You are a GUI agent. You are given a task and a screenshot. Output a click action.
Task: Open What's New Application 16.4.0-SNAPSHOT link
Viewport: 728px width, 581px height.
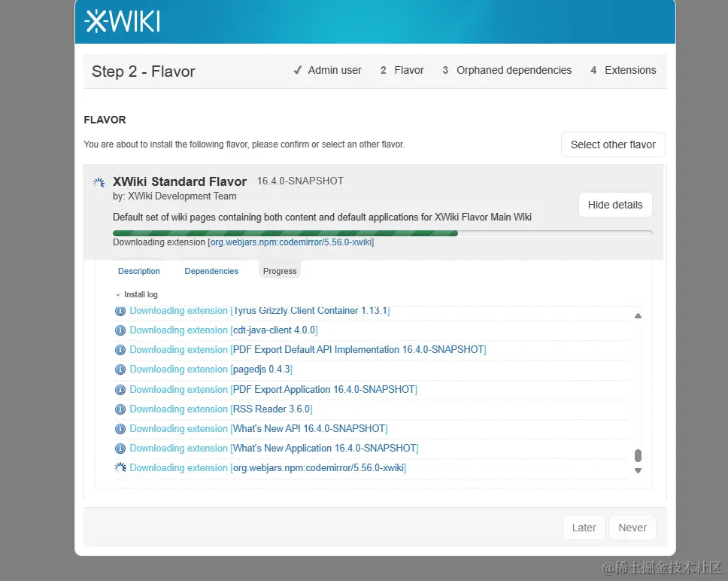coord(325,449)
